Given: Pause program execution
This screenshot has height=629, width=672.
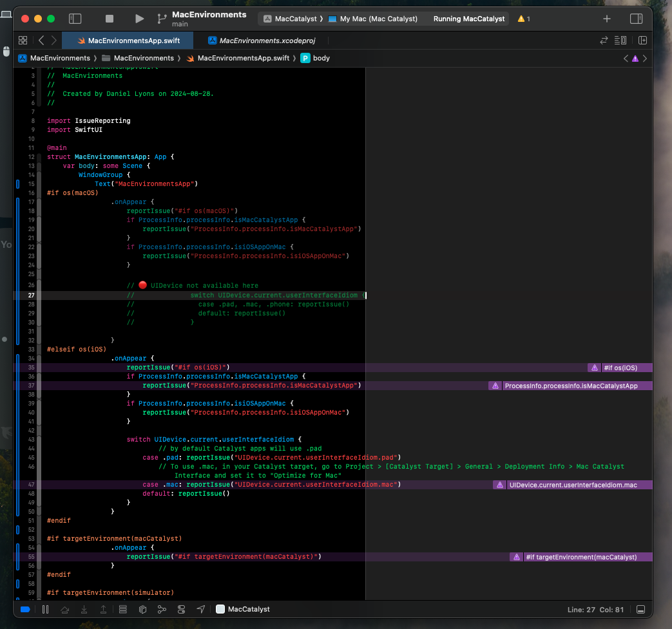Looking at the screenshot, I should click(x=46, y=609).
